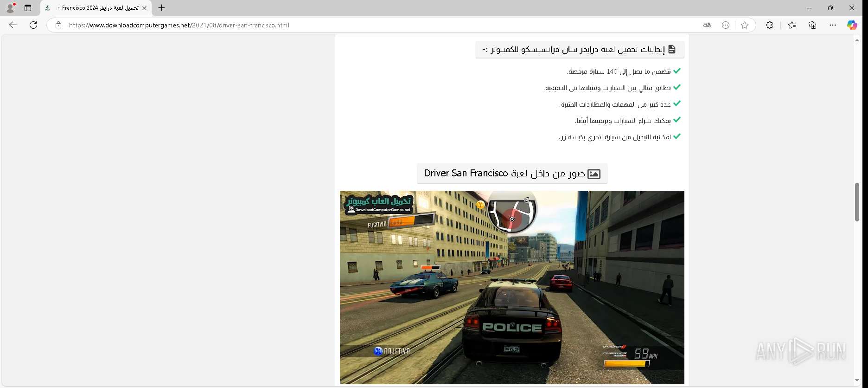Click the DownloadComputerGames.net logo on the screenshot
The width and height of the screenshot is (868, 388).
point(379,205)
